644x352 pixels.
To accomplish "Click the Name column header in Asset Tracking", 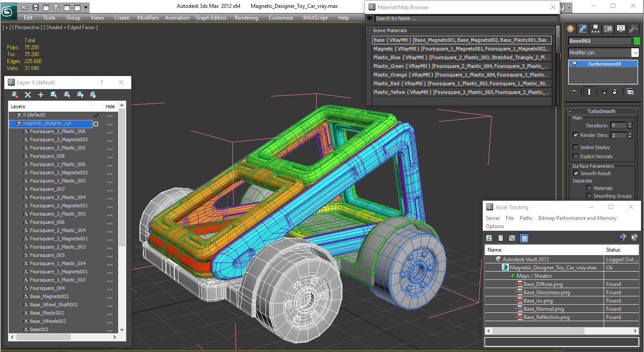I will [544, 250].
